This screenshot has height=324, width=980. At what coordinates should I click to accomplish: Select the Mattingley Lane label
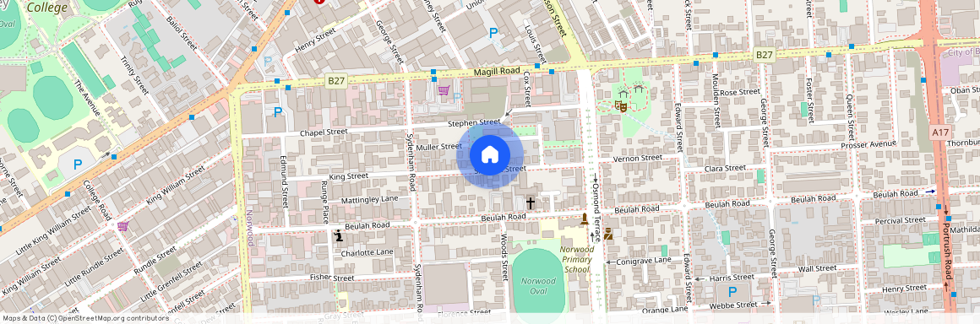coord(369,200)
